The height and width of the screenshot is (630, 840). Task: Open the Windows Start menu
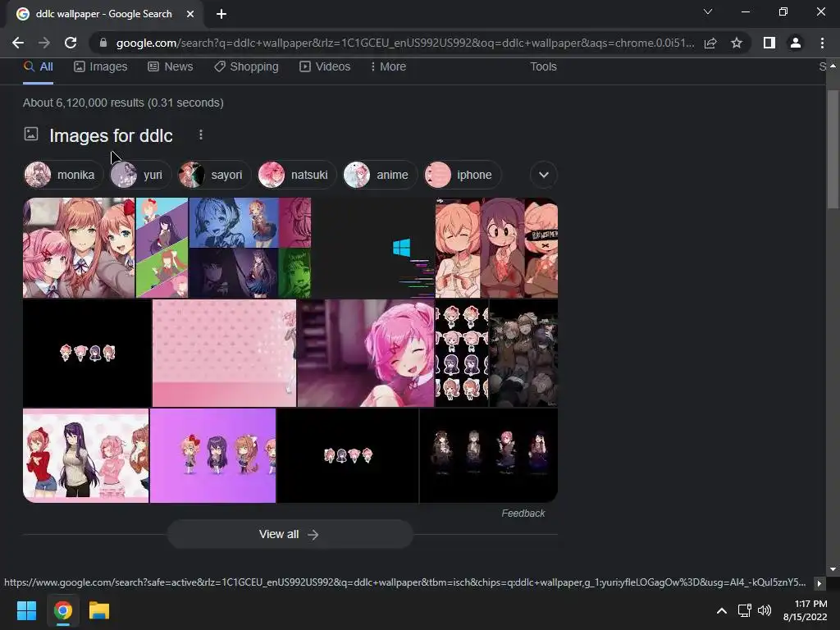click(26, 610)
